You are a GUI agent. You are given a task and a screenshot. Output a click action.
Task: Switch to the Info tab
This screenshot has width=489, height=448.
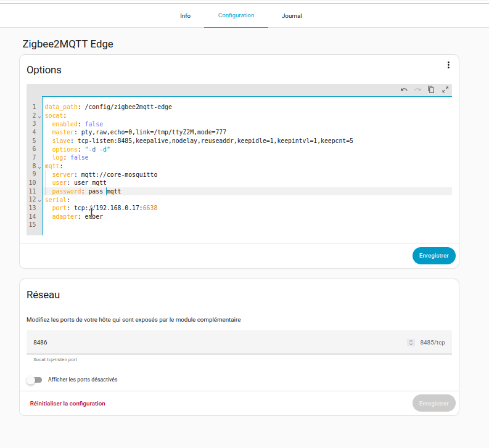[185, 16]
